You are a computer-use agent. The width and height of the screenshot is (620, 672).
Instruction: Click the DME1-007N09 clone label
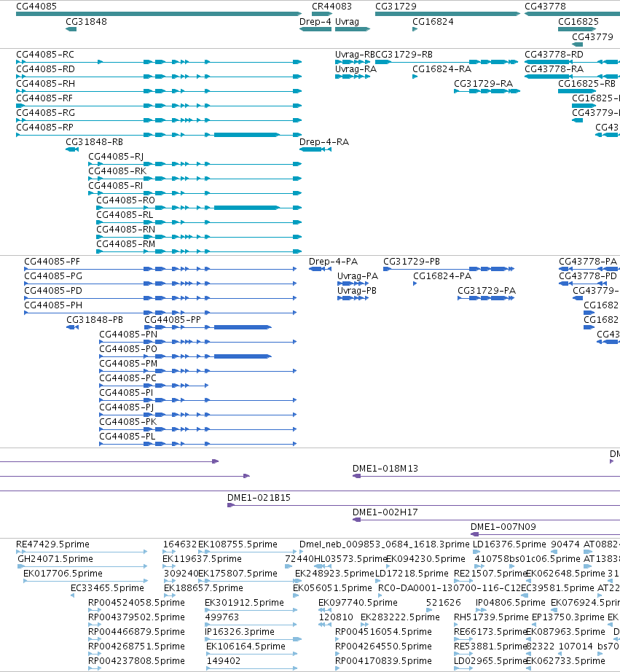(x=503, y=527)
